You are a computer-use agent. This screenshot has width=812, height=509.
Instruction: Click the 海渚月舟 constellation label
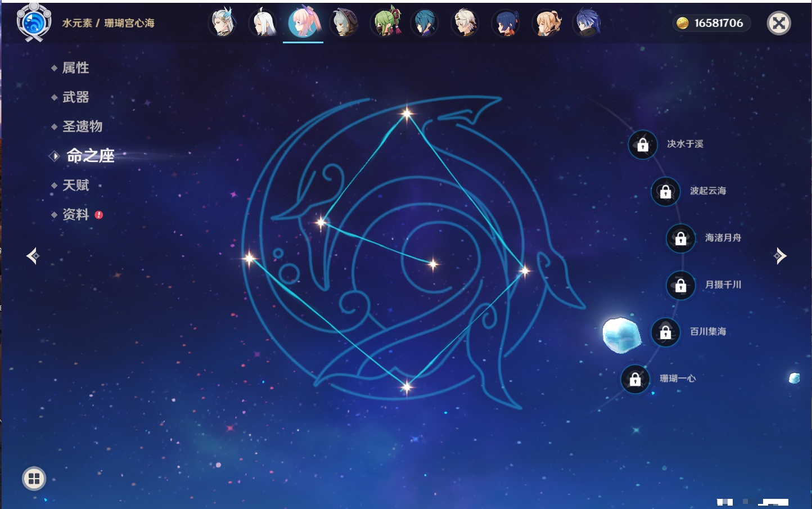(723, 238)
